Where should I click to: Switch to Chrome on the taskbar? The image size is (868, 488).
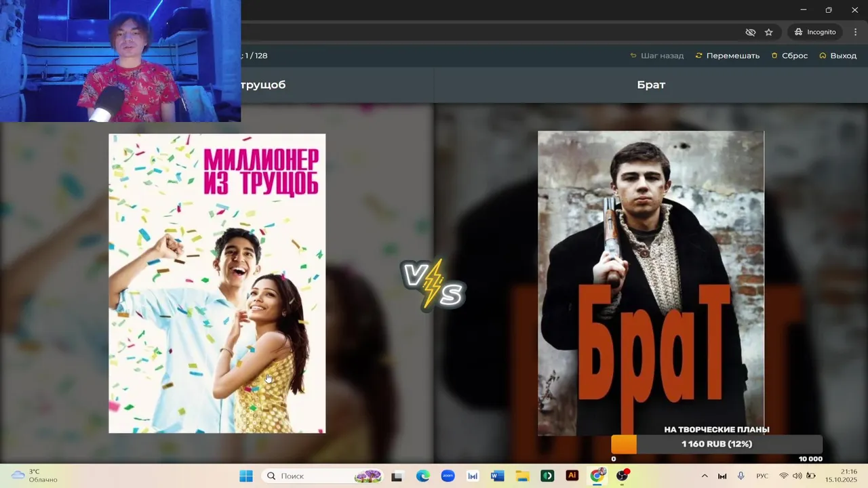597,476
